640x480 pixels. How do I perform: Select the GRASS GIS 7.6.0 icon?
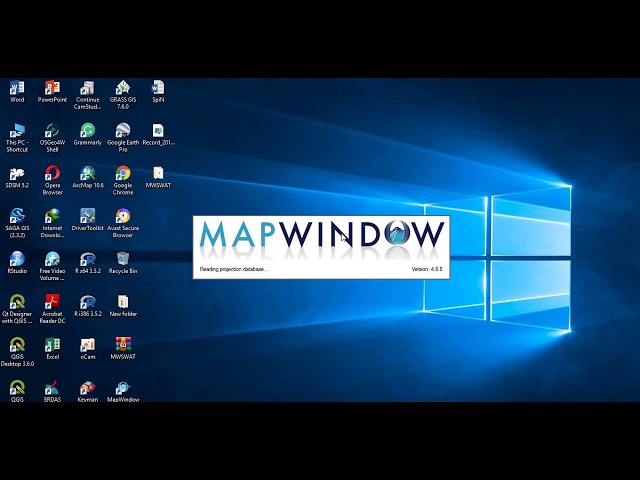123,95
